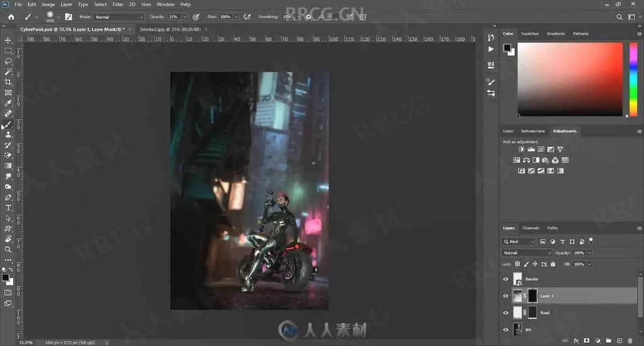Open layer style fx menu
The height and width of the screenshot is (346, 644).
(x=576, y=341)
